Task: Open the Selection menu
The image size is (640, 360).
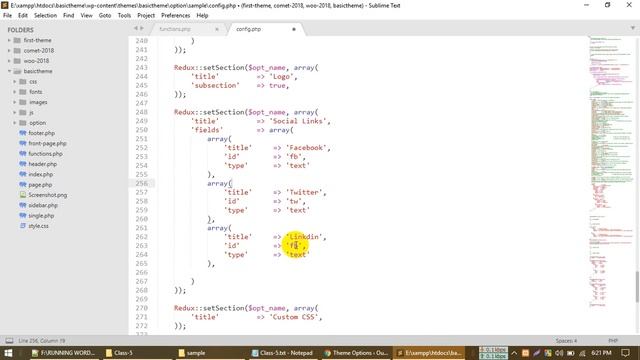Action: pyautogui.click(x=45, y=16)
